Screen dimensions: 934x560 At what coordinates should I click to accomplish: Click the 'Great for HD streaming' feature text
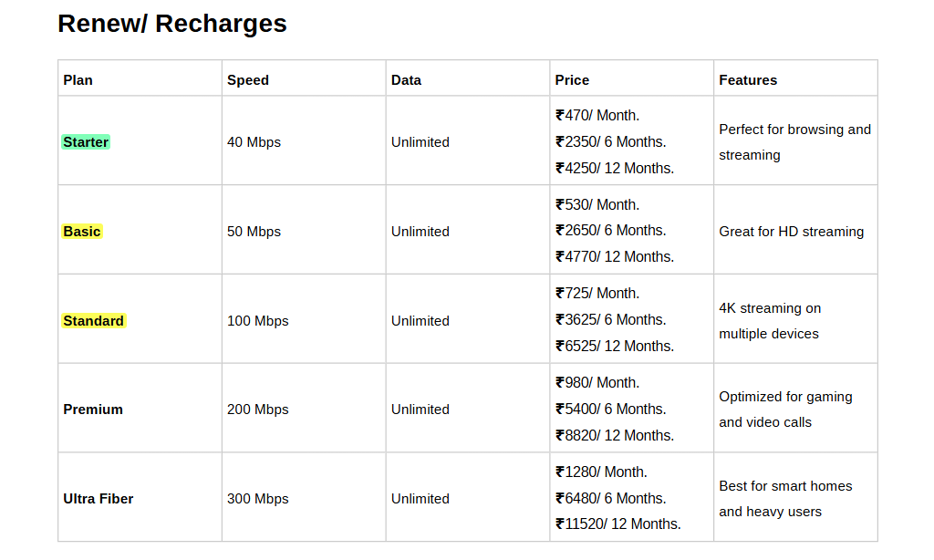point(791,232)
